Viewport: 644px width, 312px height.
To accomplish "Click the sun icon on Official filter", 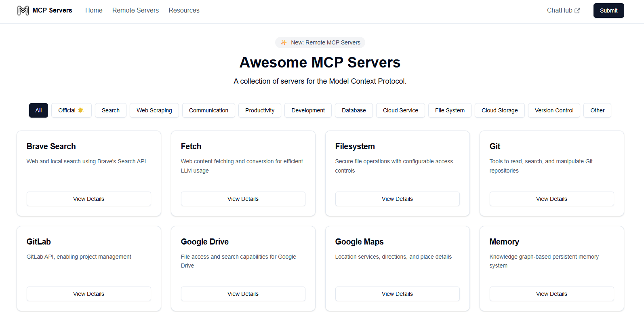I will [x=81, y=110].
